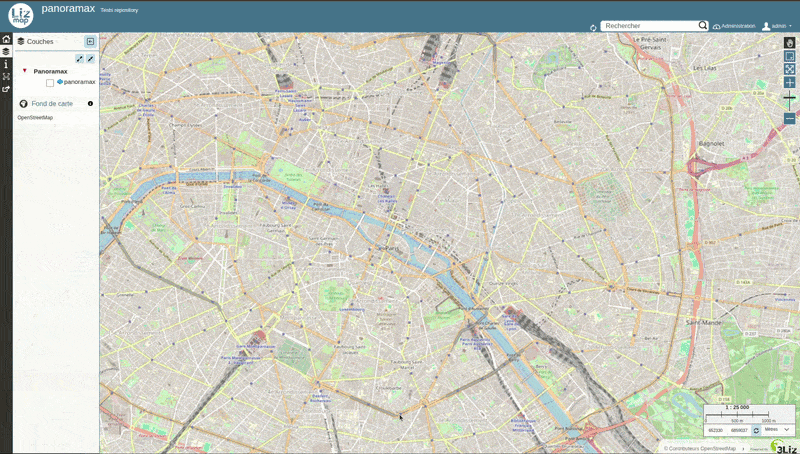The height and width of the screenshot is (454, 800).
Task: Collapse the Panoramax group triangle
Action: pos(24,71)
